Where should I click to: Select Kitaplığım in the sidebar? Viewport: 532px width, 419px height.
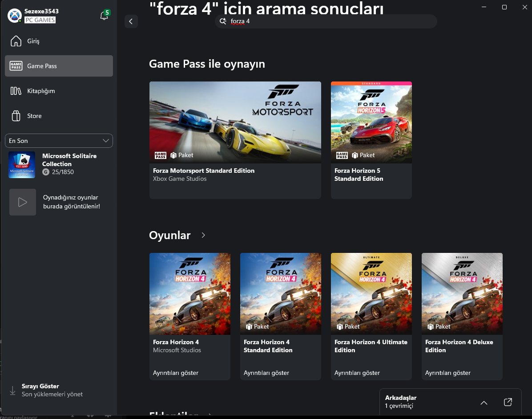pyautogui.click(x=59, y=91)
